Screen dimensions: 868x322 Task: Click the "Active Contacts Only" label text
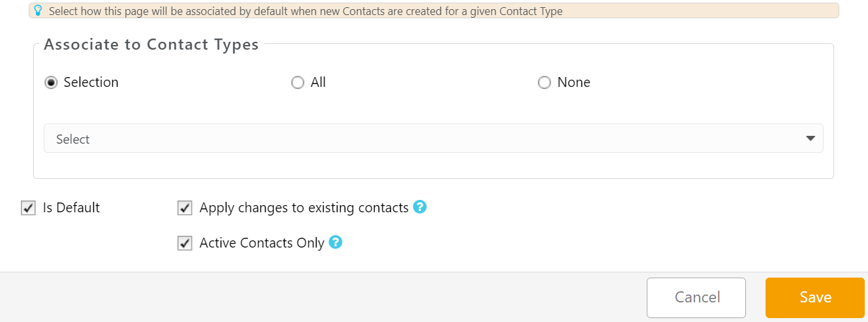pos(262,243)
